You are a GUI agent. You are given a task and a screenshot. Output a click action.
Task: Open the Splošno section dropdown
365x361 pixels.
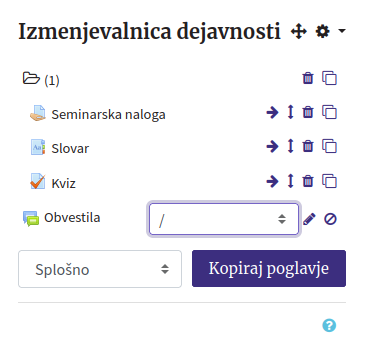100,269
